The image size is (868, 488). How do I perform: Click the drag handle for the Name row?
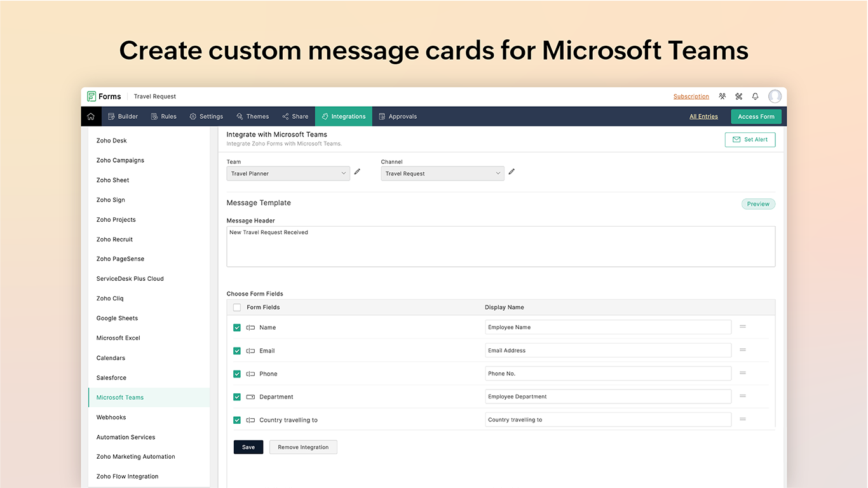tap(742, 327)
